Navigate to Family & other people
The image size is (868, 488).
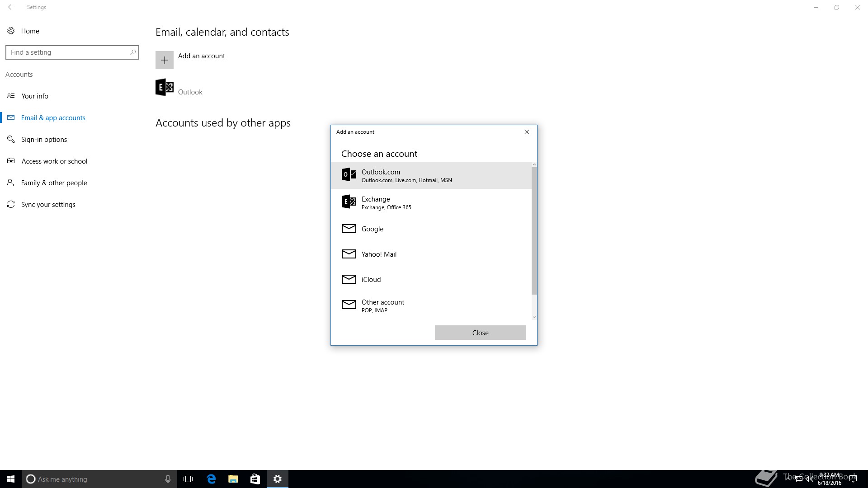click(54, 183)
